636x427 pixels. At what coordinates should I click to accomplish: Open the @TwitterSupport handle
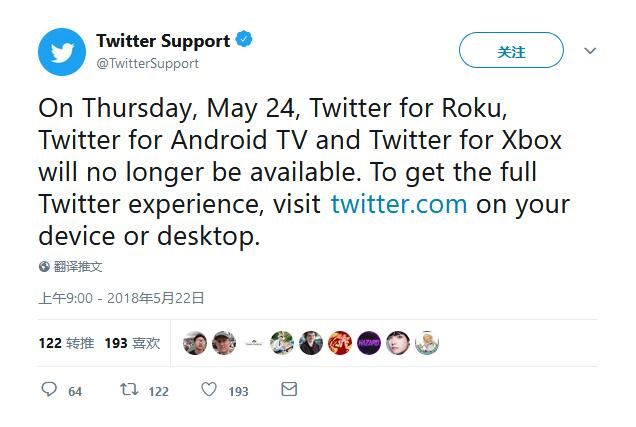(x=147, y=63)
